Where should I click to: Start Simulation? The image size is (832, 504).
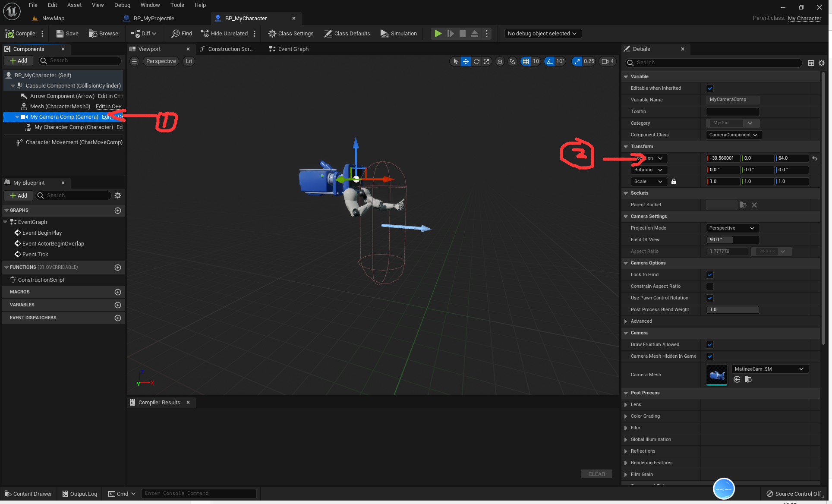[398, 33]
